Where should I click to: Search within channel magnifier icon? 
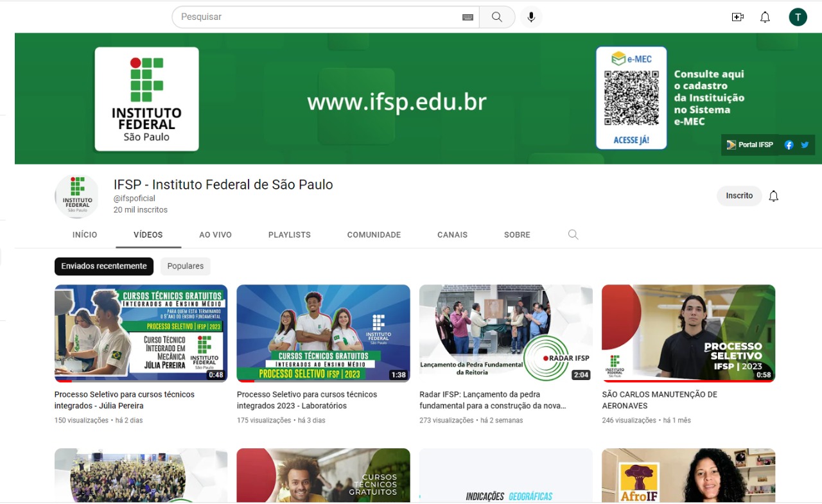(x=573, y=235)
